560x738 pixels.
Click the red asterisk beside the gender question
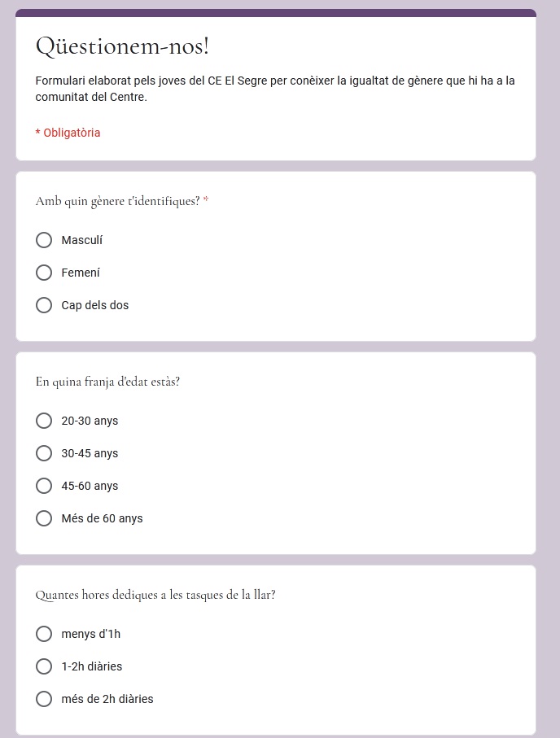tap(206, 200)
